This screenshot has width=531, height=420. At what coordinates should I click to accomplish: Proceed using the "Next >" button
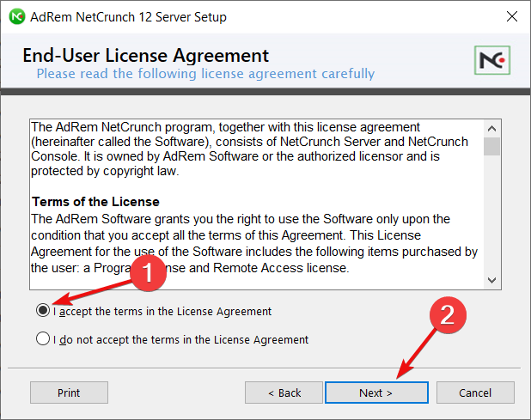coord(376,393)
